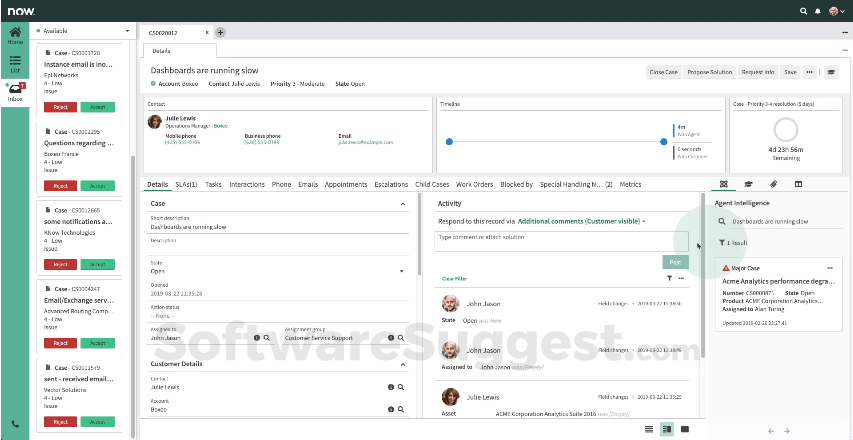853x440 pixels.
Task: Click Julie Lewis's email address link
Action: pyautogui.click(x=365, y=142)
